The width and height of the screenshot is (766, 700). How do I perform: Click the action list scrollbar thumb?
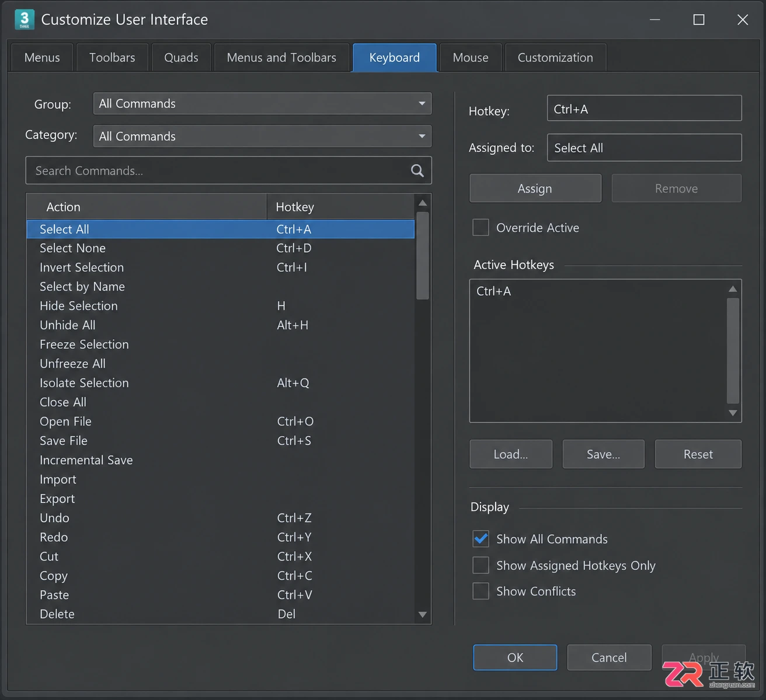tap(423, 256)
